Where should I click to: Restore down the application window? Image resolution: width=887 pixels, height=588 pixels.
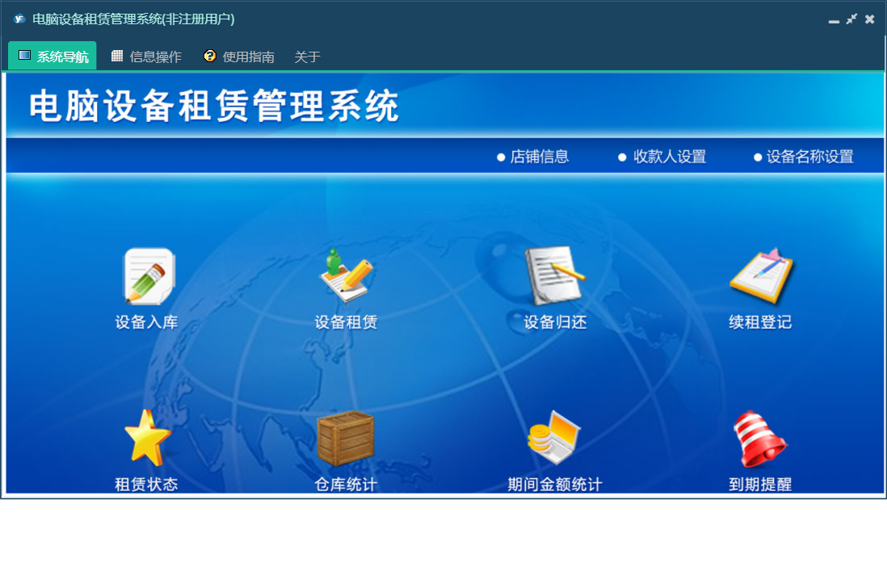(x=851, y=19)
